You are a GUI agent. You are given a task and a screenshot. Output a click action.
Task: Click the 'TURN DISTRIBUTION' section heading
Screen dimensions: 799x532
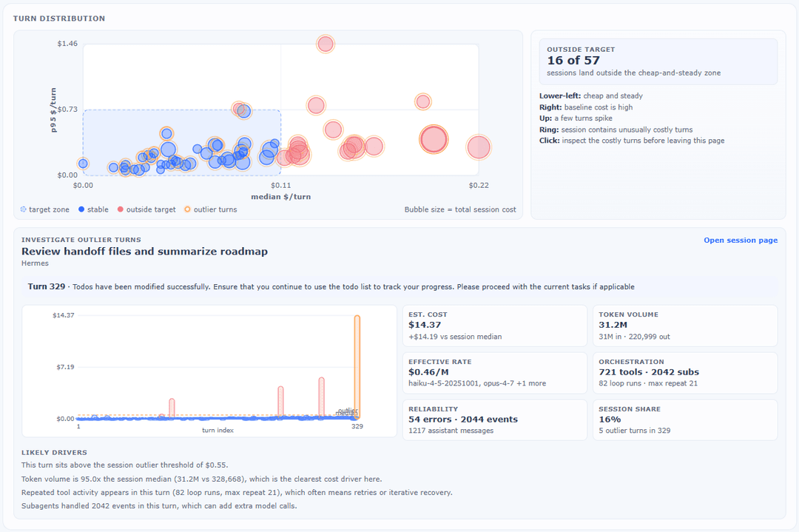(59, 18)
